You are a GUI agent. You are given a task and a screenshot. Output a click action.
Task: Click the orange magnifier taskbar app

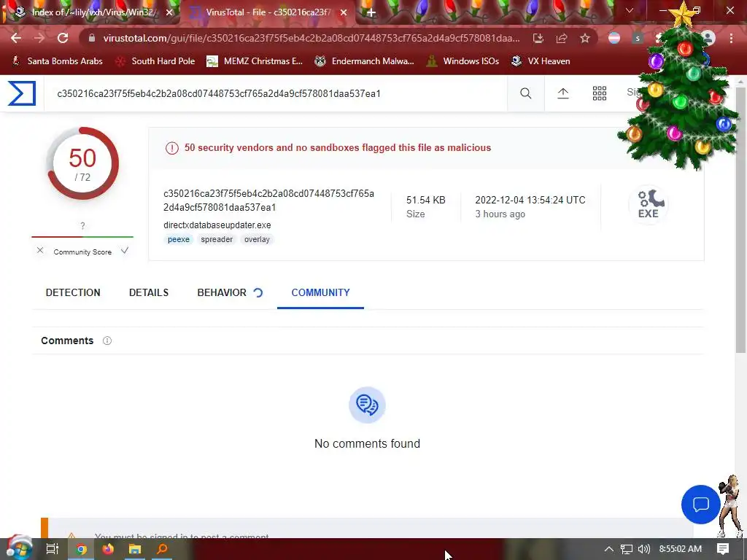pyautogui.click(x=162, y=549)
